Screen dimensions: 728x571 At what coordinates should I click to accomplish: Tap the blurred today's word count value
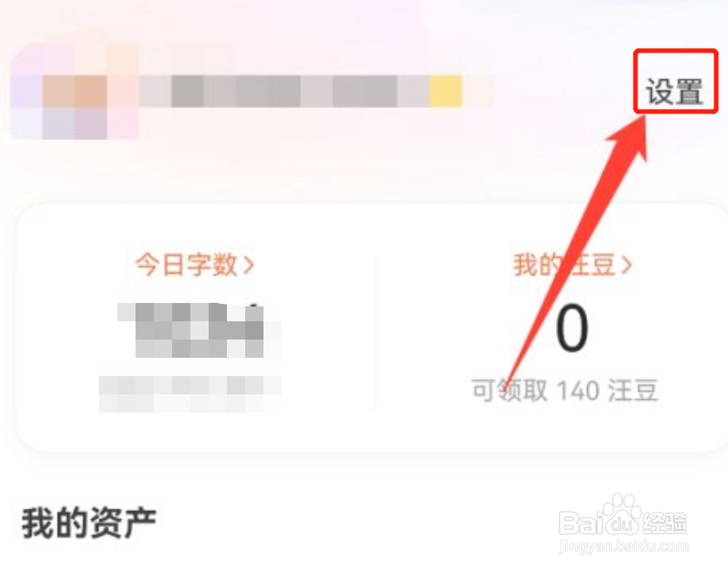click(x=200, y=330)
